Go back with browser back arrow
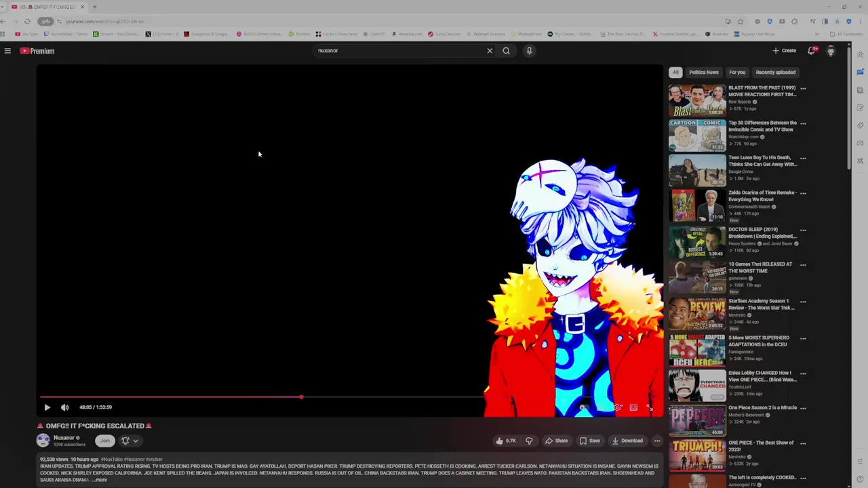The width and height of the screenshot is (868, 488). pos(3,22)
